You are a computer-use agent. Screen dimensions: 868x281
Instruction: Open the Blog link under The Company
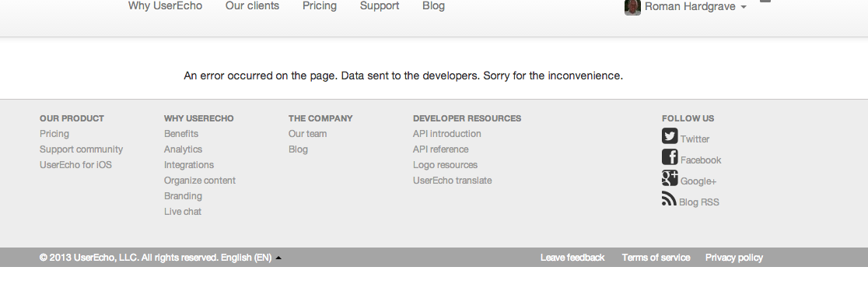click(298, 149)
